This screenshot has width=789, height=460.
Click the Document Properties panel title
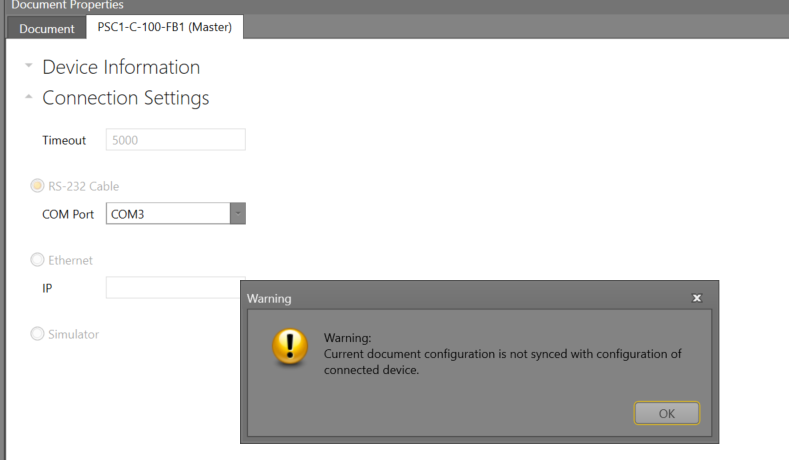[67, 5]
